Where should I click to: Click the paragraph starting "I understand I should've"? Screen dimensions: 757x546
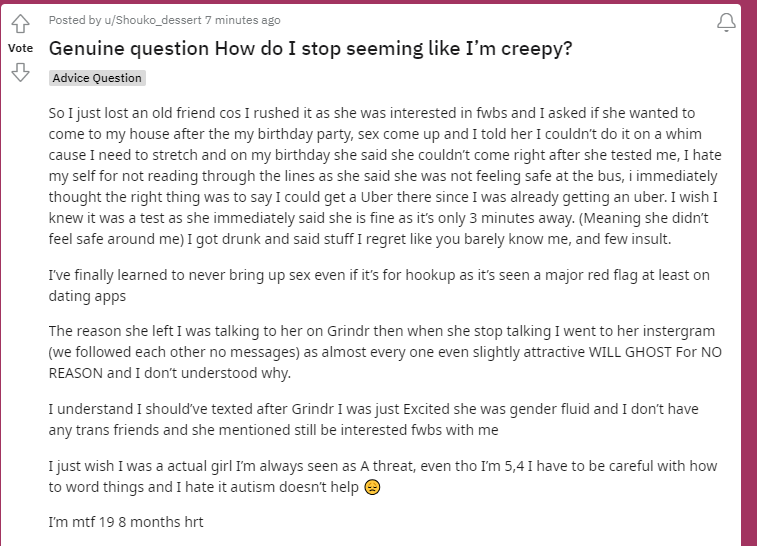tap(373, 420)
